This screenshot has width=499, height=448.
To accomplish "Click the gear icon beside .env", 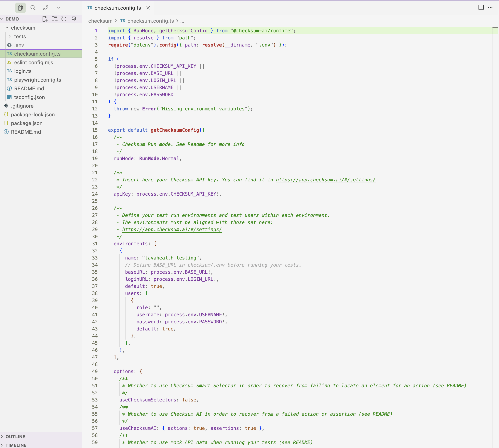I will (9, 45).
